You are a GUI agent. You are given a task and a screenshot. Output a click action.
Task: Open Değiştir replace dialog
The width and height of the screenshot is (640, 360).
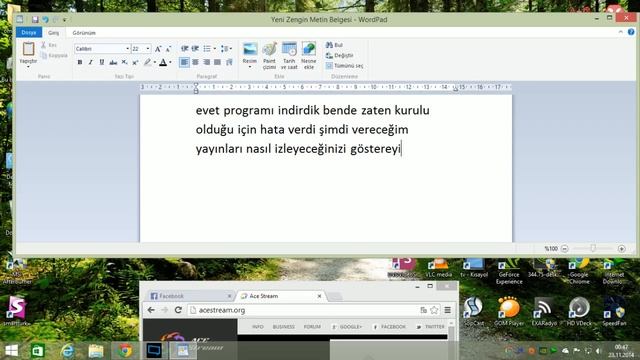click(340, 55)
